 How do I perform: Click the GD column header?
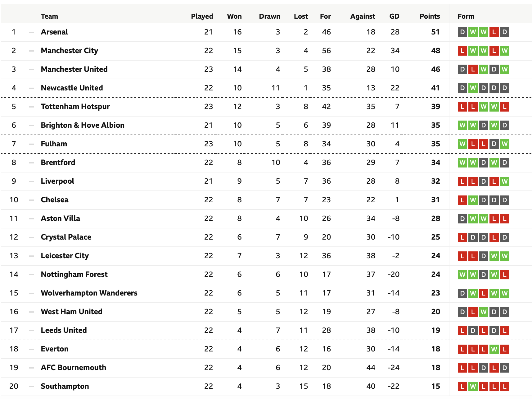click(394, 16)
